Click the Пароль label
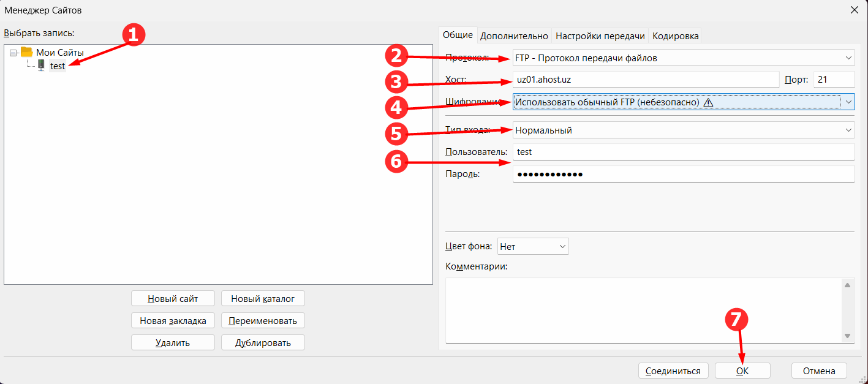The width and height of the screenshot is (868, 384). click(x=462, y=174)
